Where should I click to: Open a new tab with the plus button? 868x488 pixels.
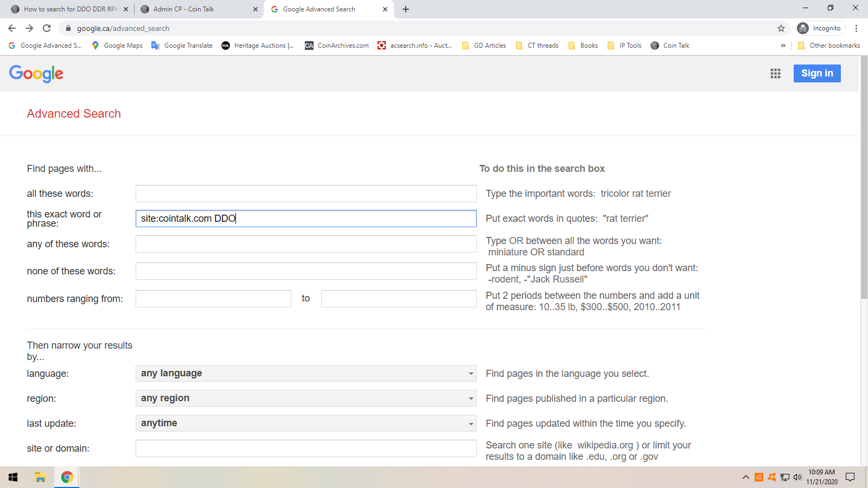point(406,9)
